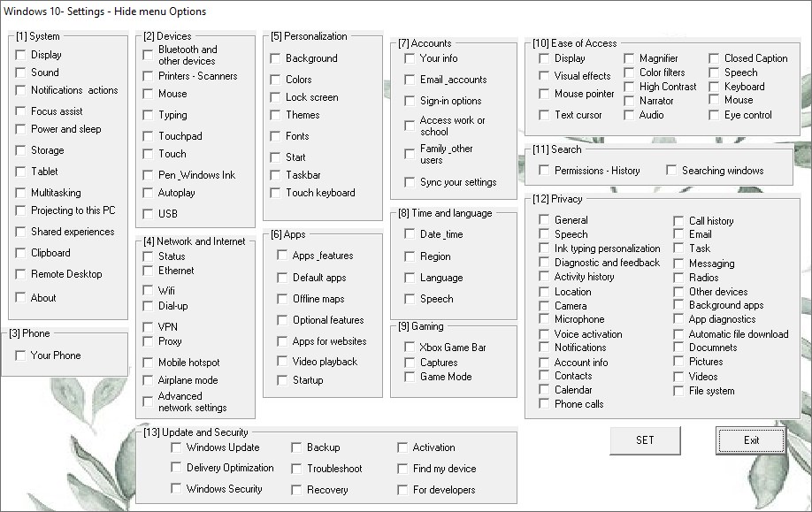Check the Xbox Game Bar checkbox
Image resolution: width=812 pixels, height=512 pixels.
click(410, 348)
